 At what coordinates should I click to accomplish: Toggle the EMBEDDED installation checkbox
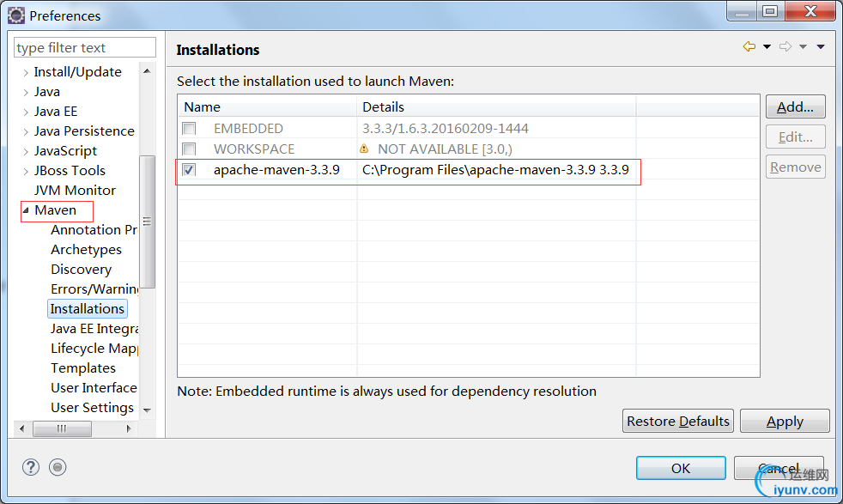click(x=189, y=129)
